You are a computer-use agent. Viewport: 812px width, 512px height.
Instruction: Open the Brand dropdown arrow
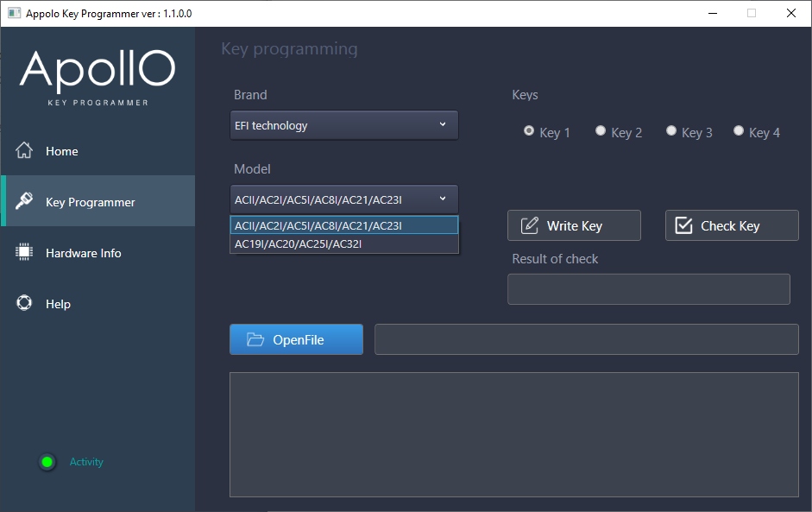pyautogui.click(x=443, y=124)
